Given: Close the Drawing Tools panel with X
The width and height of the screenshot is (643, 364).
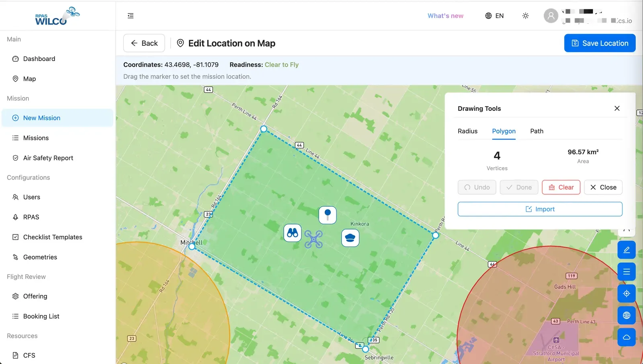Looking at the screenshot, I should click(x=617, y=108).
